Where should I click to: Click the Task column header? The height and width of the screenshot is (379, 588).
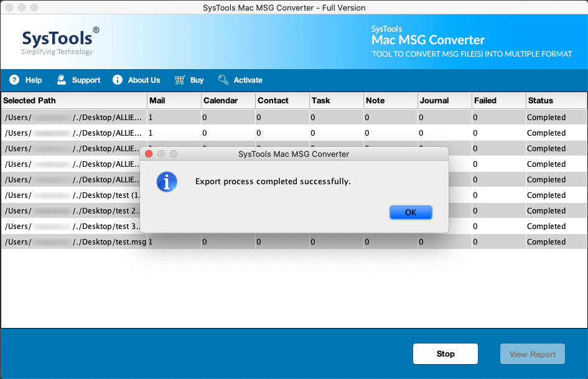[x=337, y=101]
